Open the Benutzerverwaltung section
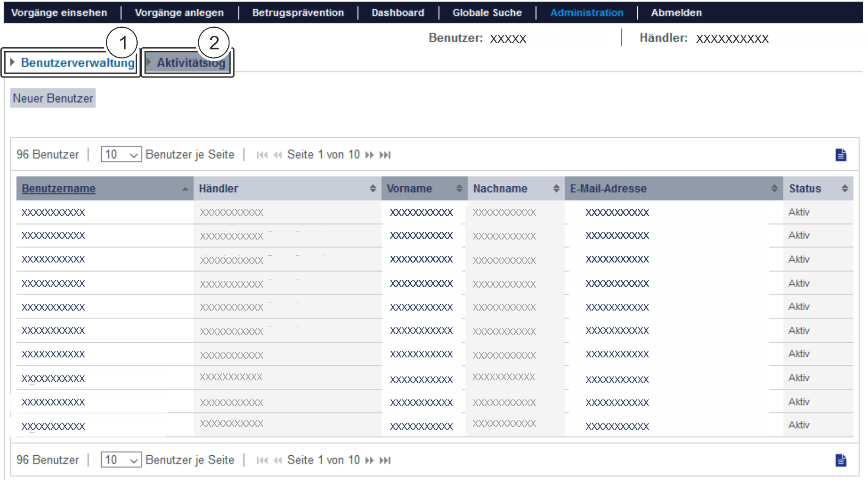 pos(77,63)
